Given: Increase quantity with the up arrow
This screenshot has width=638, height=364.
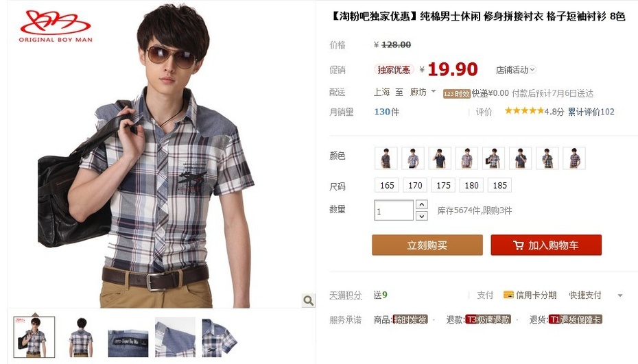Looking at the screenshot, I should click(421, 204).
